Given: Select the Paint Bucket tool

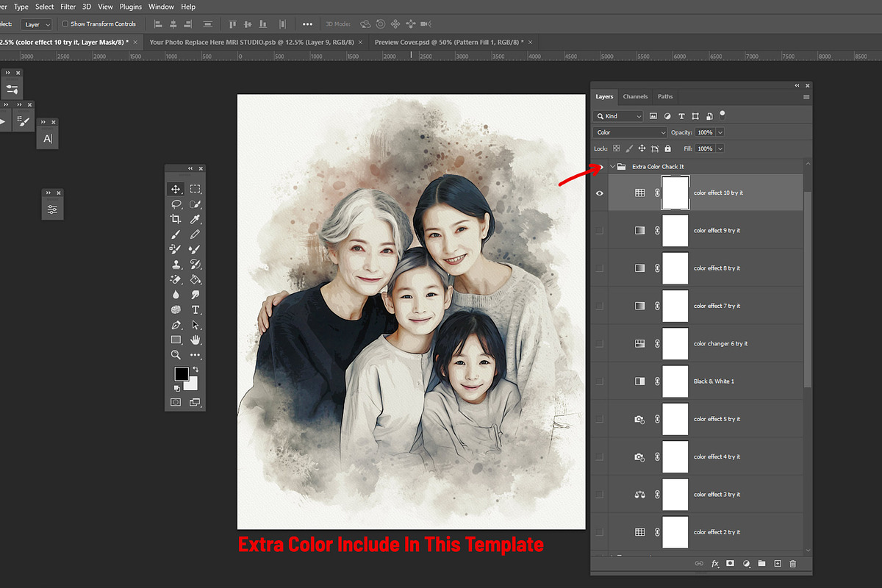Looking at the screenshot, I should (x=195, y=279).
